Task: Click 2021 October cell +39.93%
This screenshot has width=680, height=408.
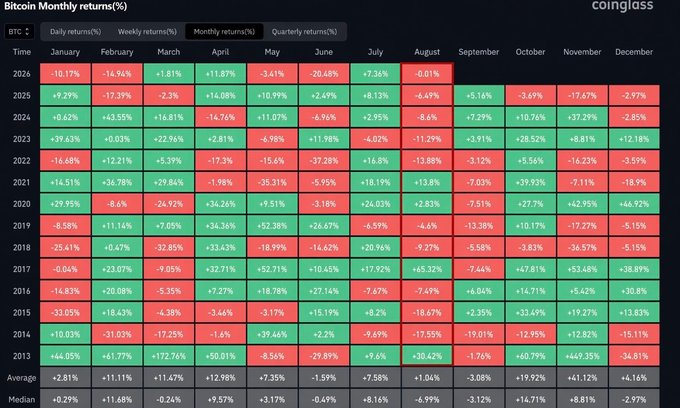Action: pyautogui.click(x=530, y=182)
